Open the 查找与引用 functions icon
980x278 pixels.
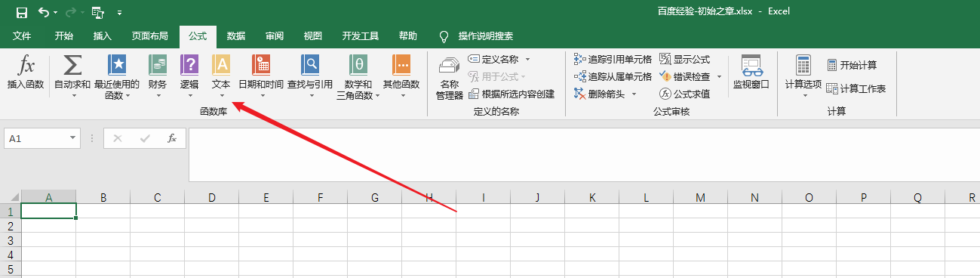click(310, 65)
